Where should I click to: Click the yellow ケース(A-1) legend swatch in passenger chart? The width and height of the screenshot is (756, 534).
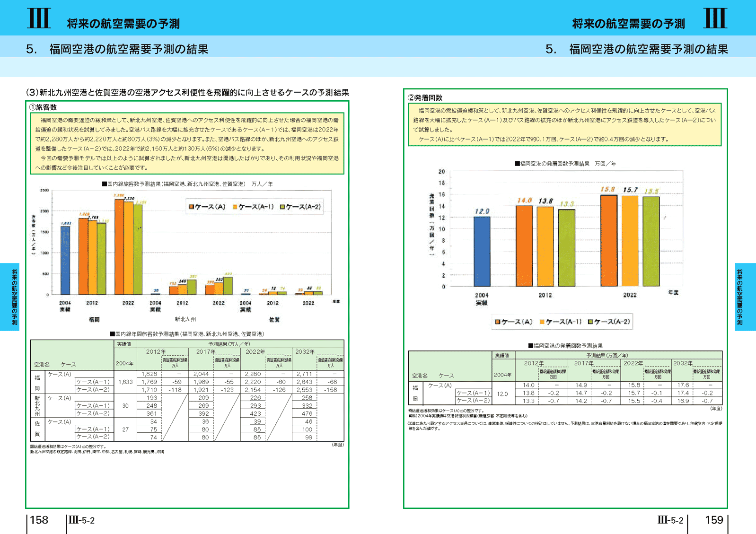(235, 207)
